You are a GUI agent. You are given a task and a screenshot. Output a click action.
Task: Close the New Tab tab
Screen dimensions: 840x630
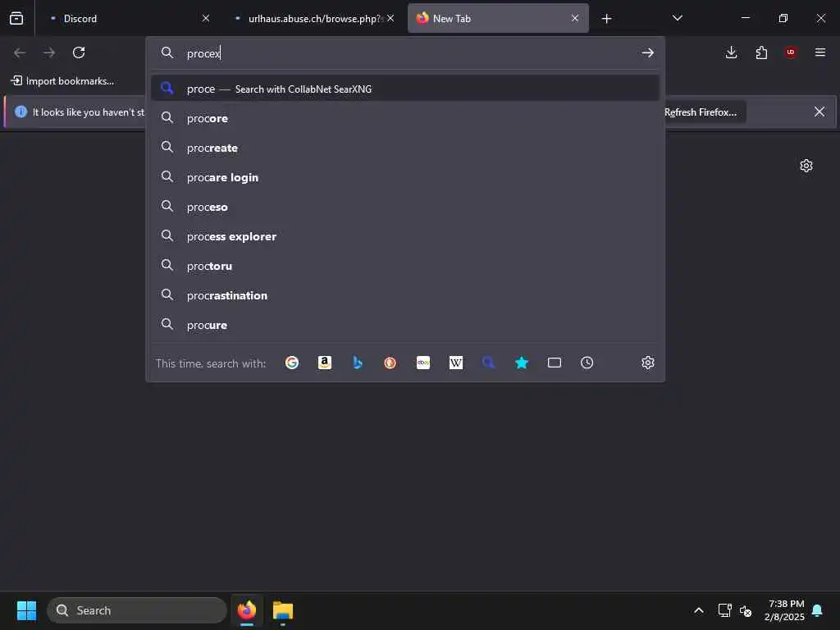coord(575,18)
